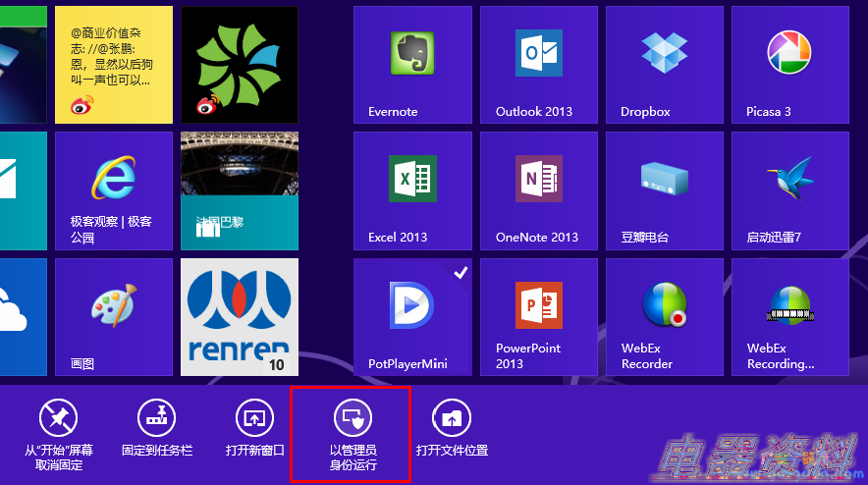Open the renren live tile

pos(240,316)
